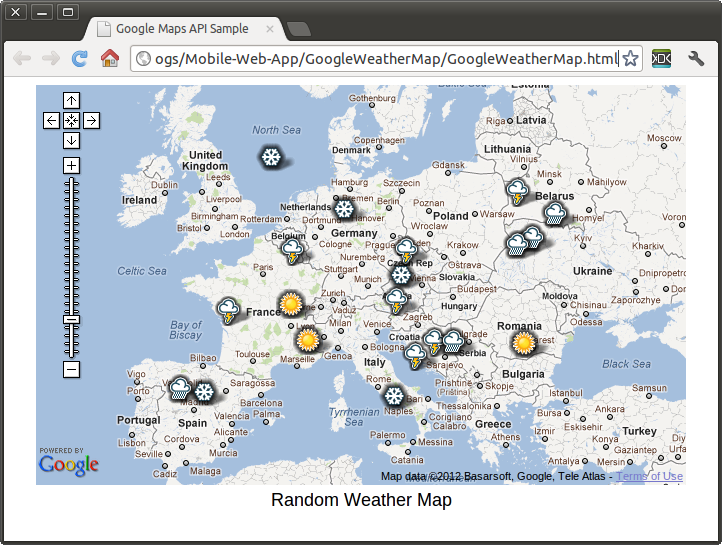Click the sun marker next to France label
Image resolution: width=722 pixels, height=545 pixels.
click(x=291, y=304)
